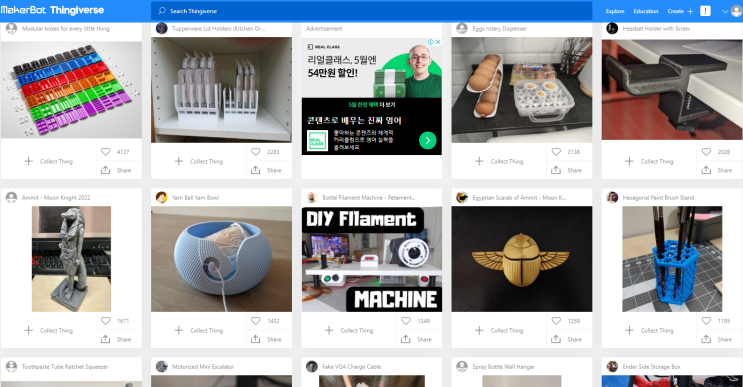Expand the account dropdown chevron

click(x=725, y=11)
